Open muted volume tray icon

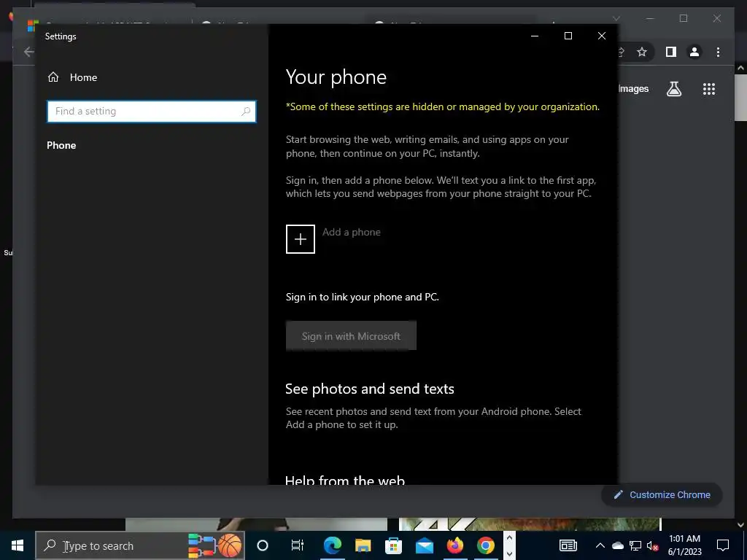[x=652, y=545]
